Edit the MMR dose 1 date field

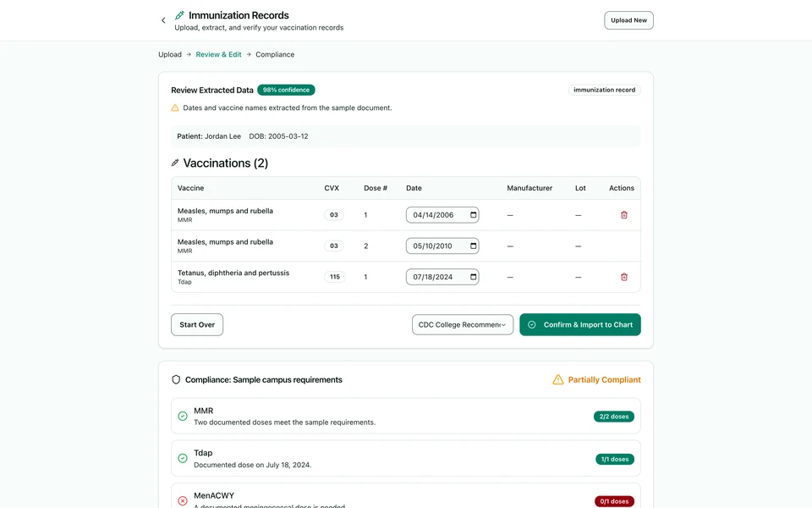coord(442,214)
